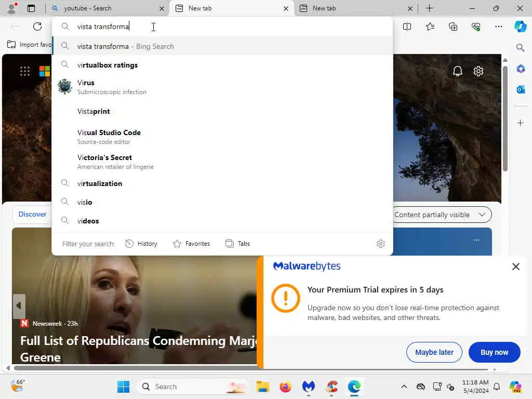Select the Discover feed tab
532x399 pixels.
coord(33,214)
